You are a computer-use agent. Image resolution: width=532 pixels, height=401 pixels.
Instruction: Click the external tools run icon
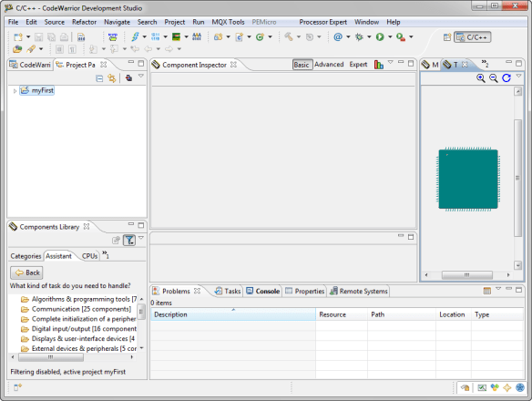point(401,37)
